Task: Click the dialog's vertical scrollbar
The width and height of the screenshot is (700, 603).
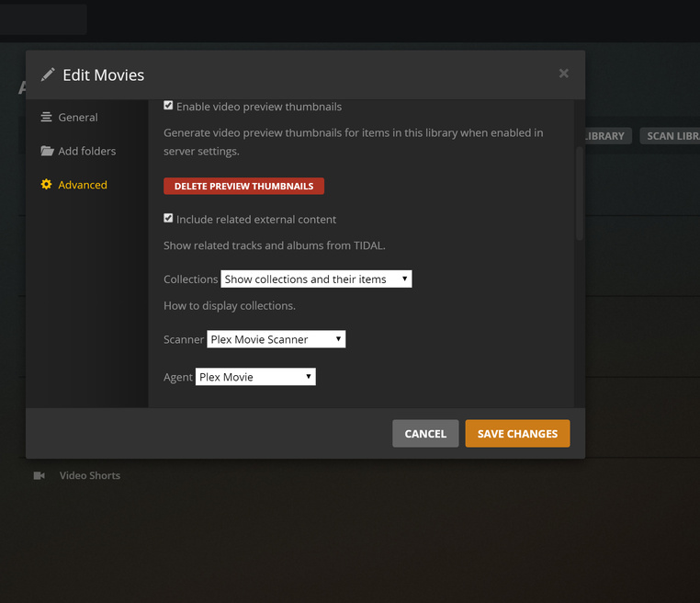Action: coord(580,193)
